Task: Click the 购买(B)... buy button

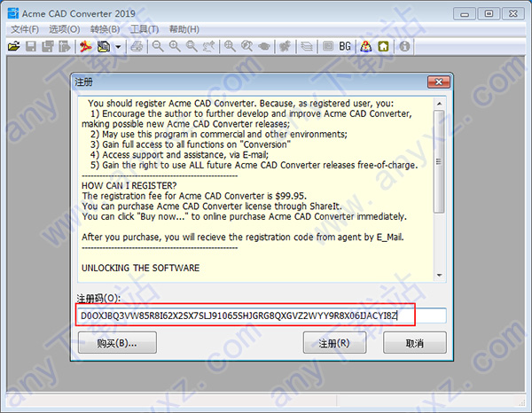Action: point(117,343)
